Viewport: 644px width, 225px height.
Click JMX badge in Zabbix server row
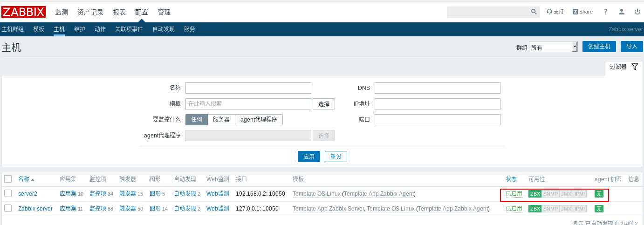pyautogui.click(x=566, y=209)
